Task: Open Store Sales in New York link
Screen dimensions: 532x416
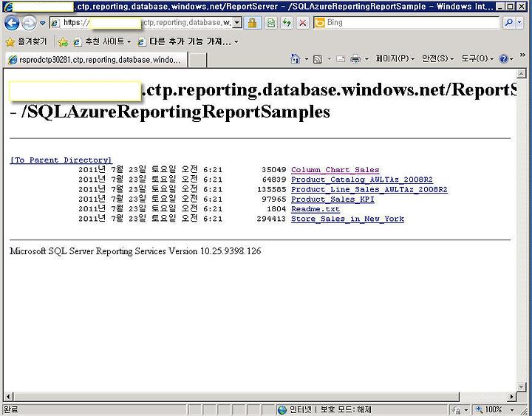Action: click(347, 219)
